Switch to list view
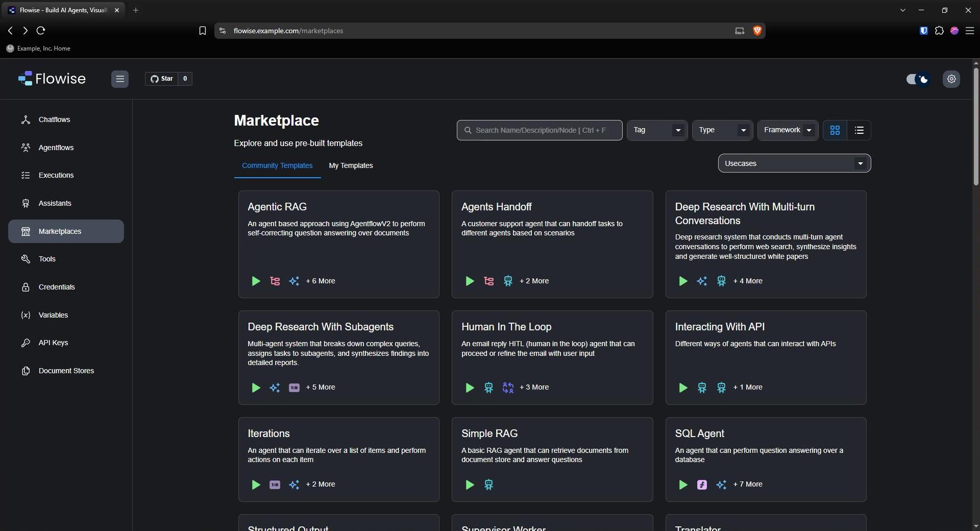The height and width of the screenshot is (531, 980). (x=859, y=130)
